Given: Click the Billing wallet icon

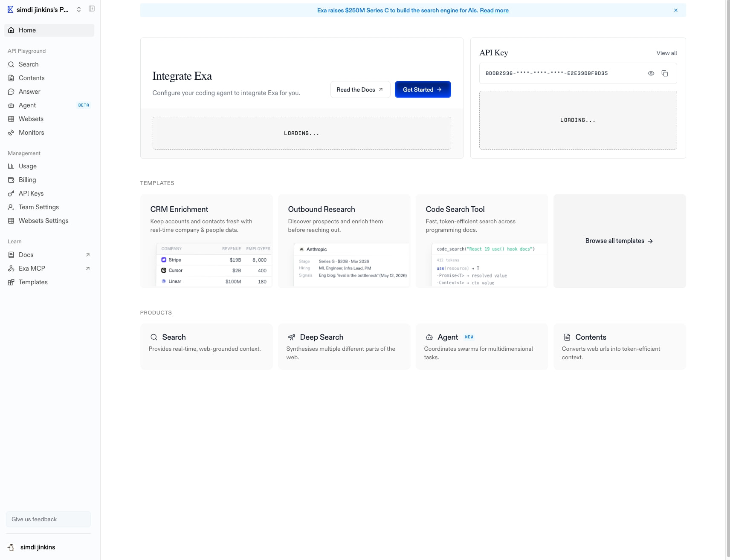Looking at the screenshot, I should click(11, 180).
